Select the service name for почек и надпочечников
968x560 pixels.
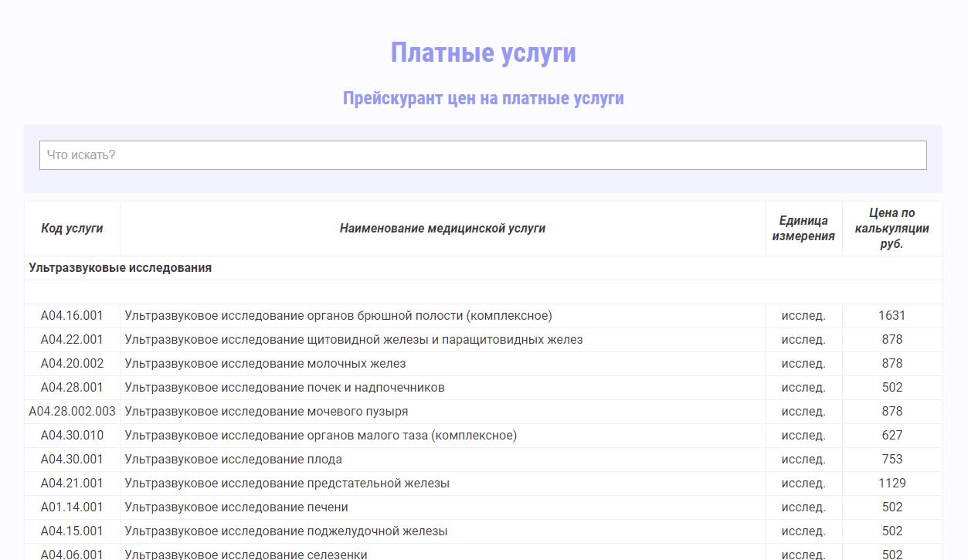[284, 388]
